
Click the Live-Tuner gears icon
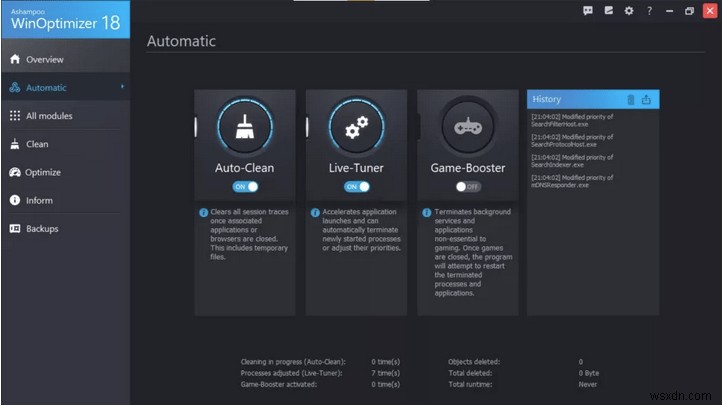click(356, 127)
